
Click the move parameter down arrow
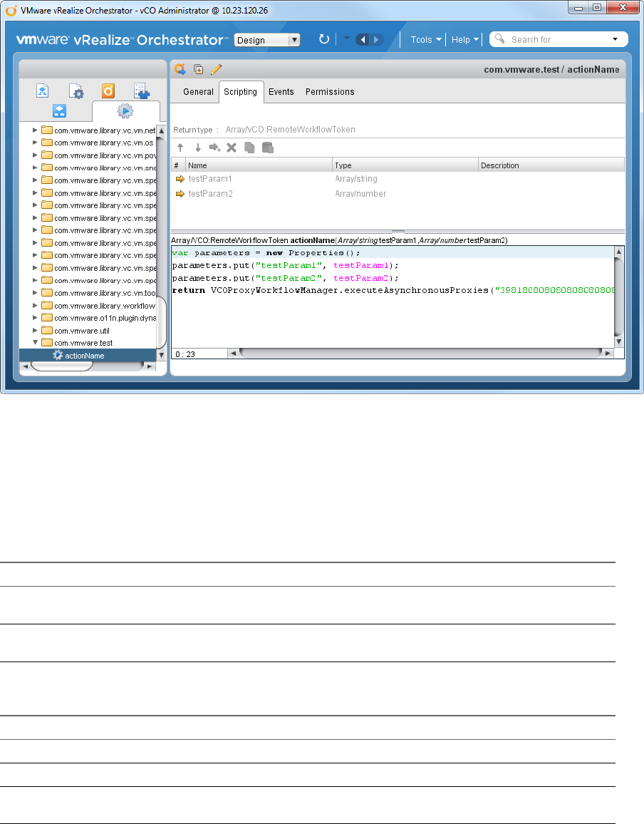tap(198, 148)
